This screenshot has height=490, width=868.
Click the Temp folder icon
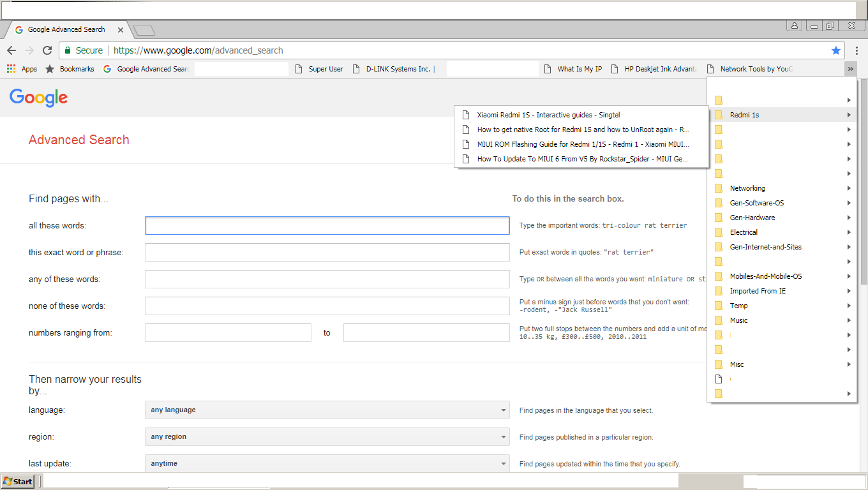pos(718,306)
